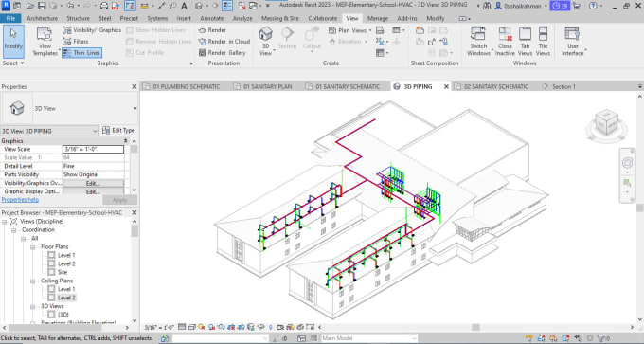The width and height of the screenshot is (644, 344).
Task: Open the 3D View type selector dropdown
Action: tap(134, 108)
